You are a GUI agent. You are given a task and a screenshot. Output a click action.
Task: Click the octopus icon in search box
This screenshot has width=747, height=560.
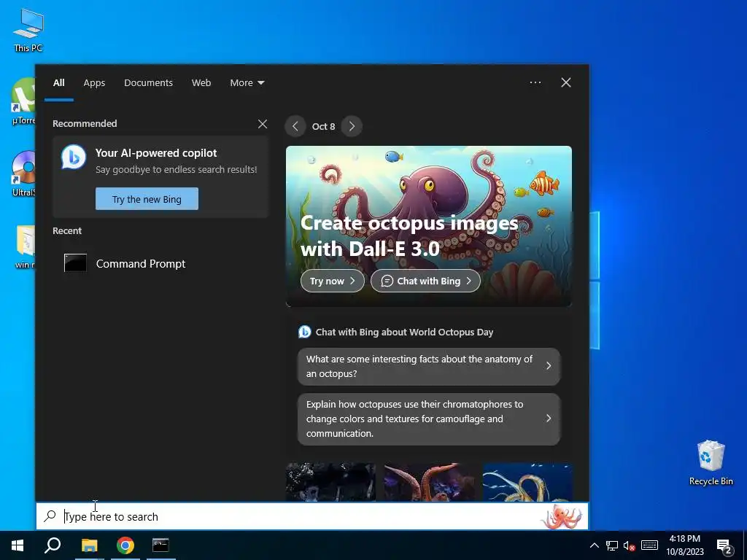(561, 517)
